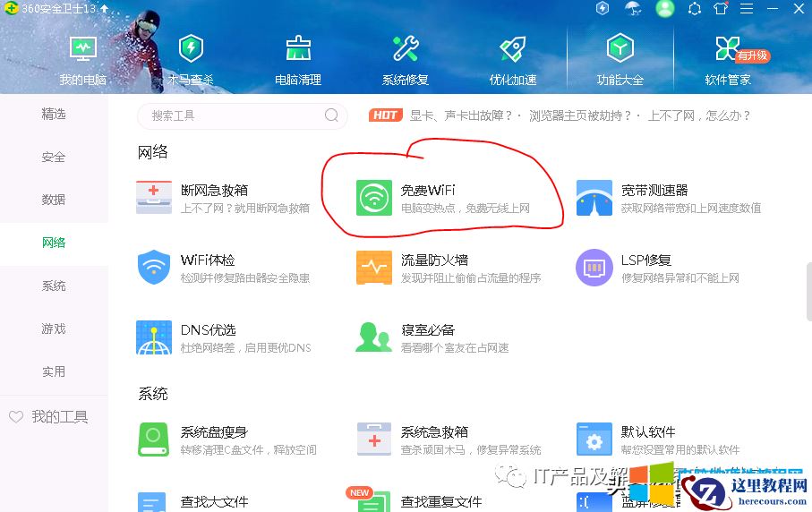Open 宽带测速器 icon

594,197
